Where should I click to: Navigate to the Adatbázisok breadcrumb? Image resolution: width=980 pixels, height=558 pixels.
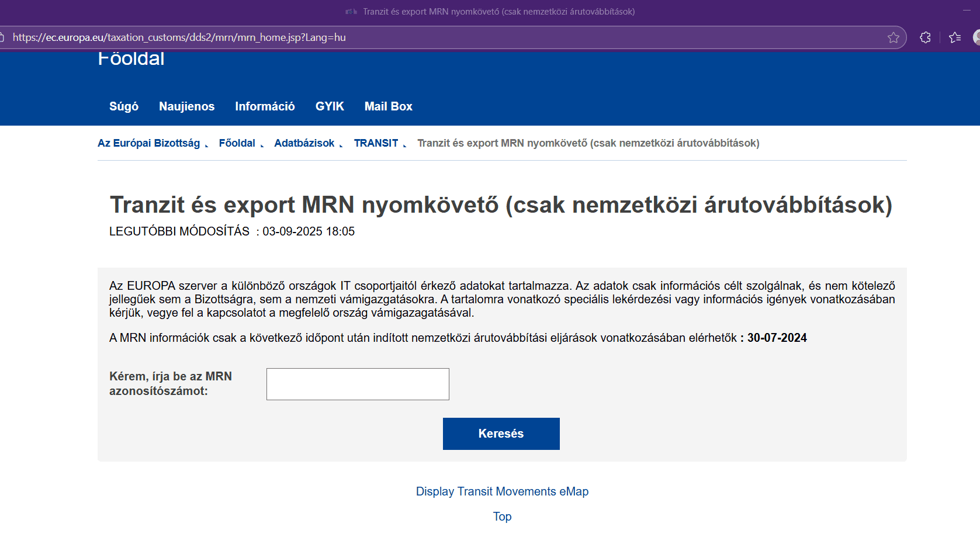(x=304, y=143)
